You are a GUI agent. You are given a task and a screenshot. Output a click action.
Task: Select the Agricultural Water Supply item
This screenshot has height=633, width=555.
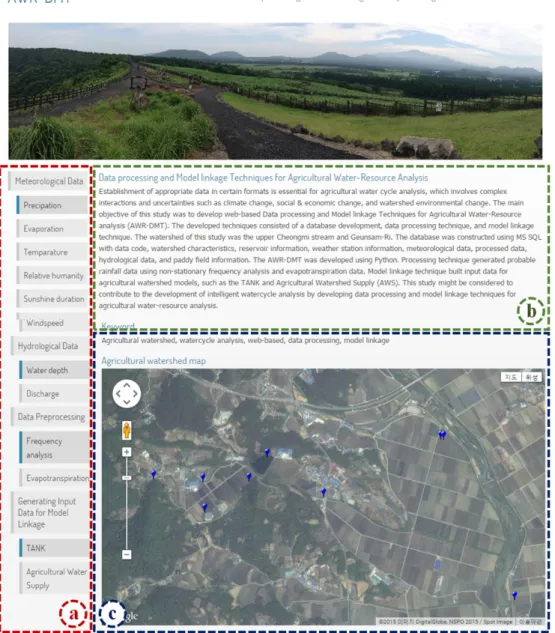[x=54, y=578]
